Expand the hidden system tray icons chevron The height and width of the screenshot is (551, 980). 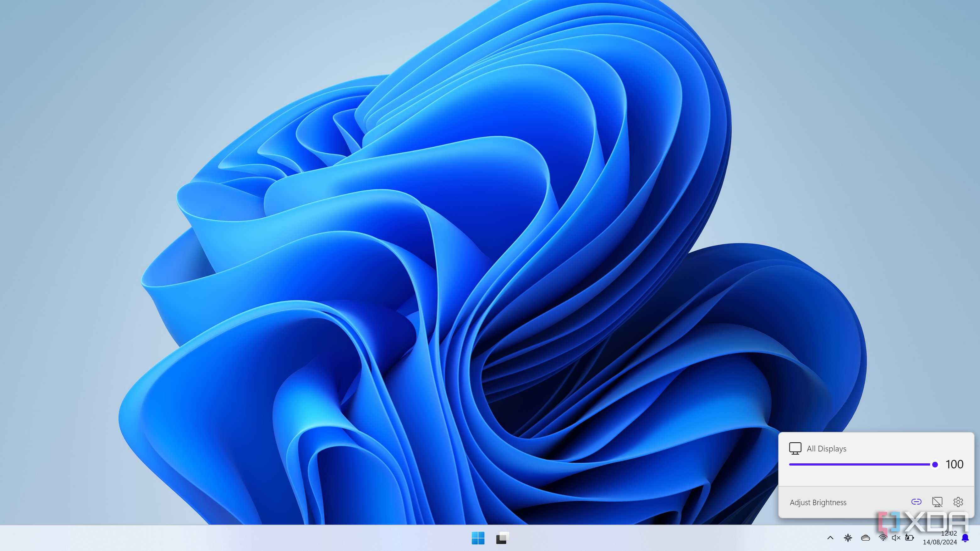click(830, 538)
